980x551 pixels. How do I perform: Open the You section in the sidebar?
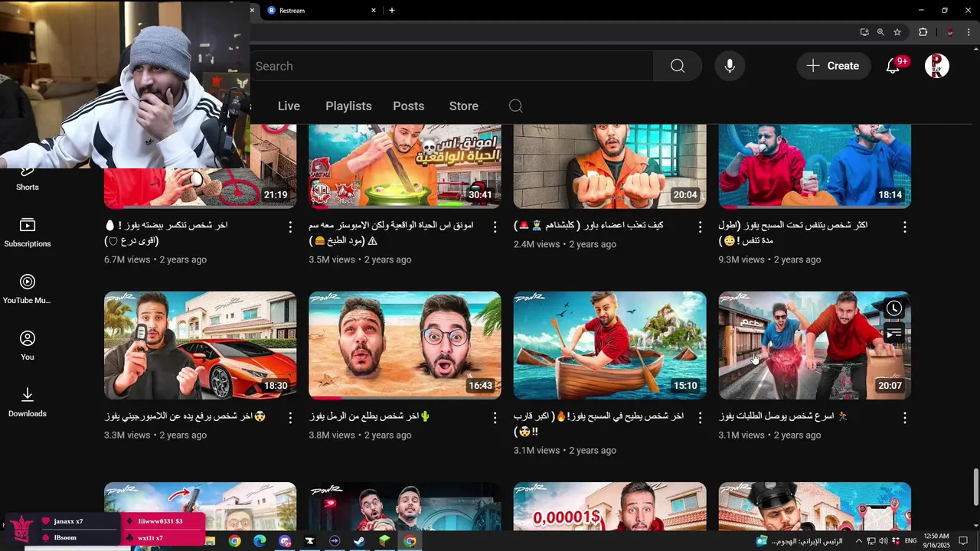(28, 346)
